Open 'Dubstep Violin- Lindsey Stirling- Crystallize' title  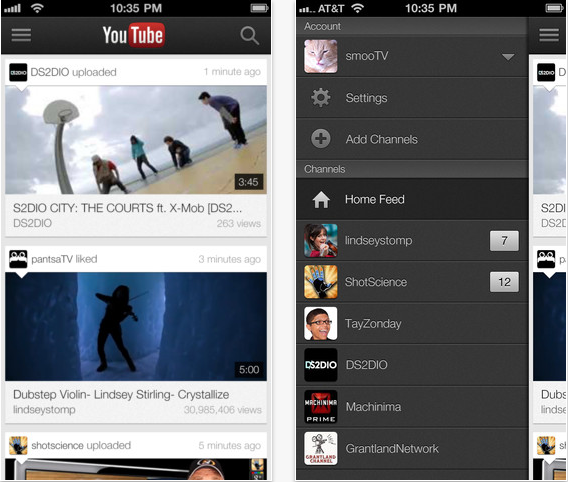[121, 395]
